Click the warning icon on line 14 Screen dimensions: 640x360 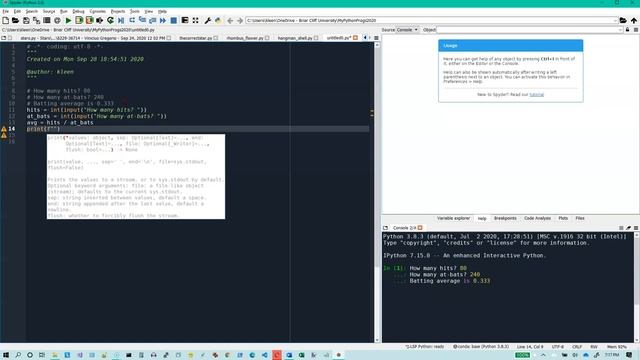[4, 129]
